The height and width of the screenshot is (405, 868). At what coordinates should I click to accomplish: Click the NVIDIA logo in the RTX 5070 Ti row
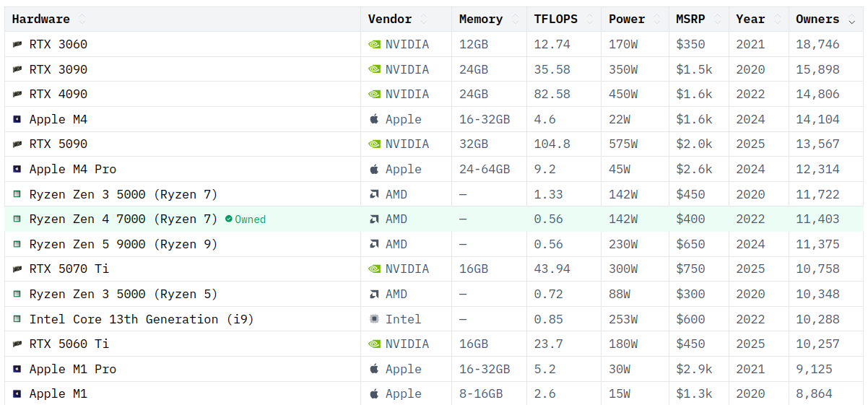click(x=374, y=269)
